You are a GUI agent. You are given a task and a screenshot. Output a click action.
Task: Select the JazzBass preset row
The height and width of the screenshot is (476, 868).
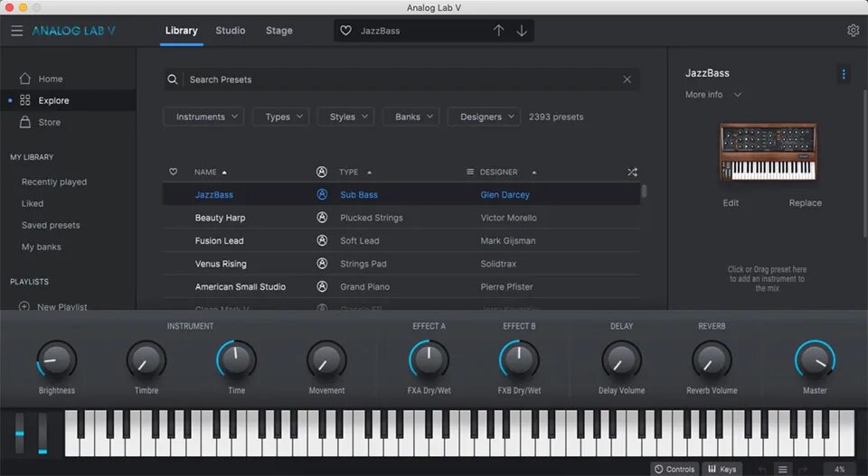click(x=401, y=194)
